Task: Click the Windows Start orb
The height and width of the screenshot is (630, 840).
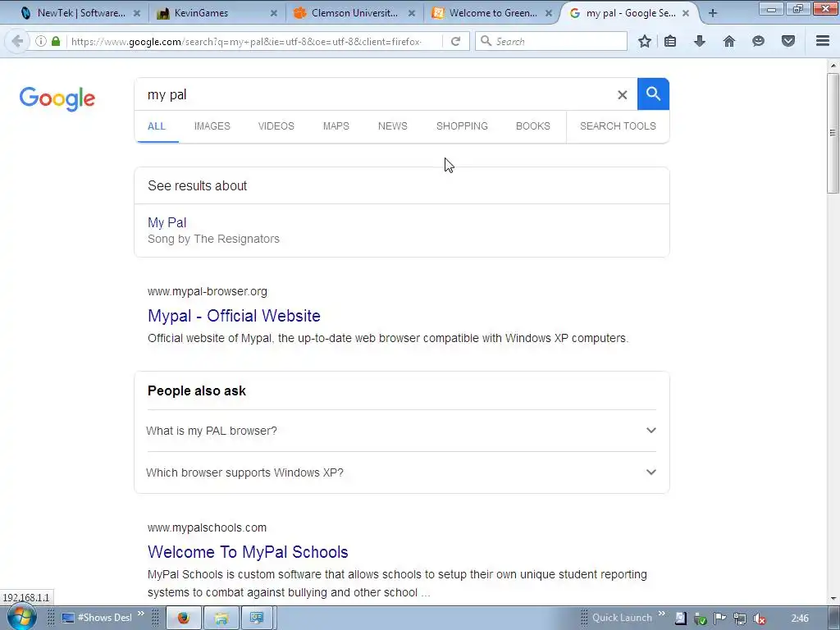Action: [x=21, y=617]
